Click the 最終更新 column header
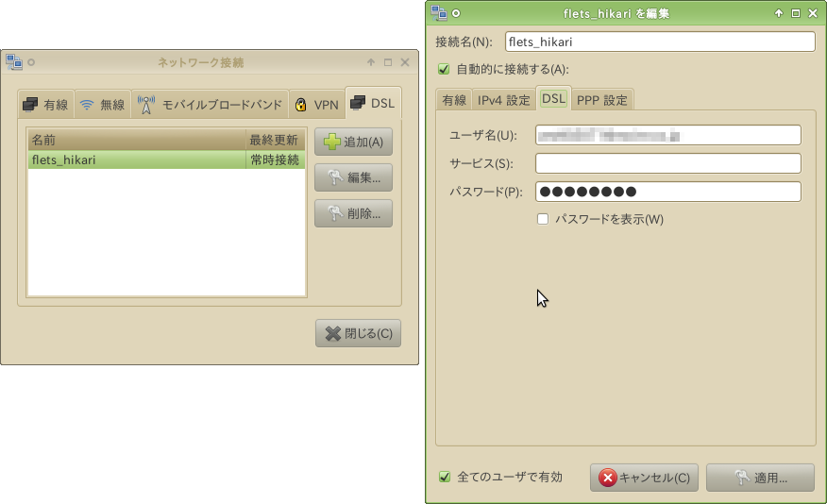 [x=276, y=141]
